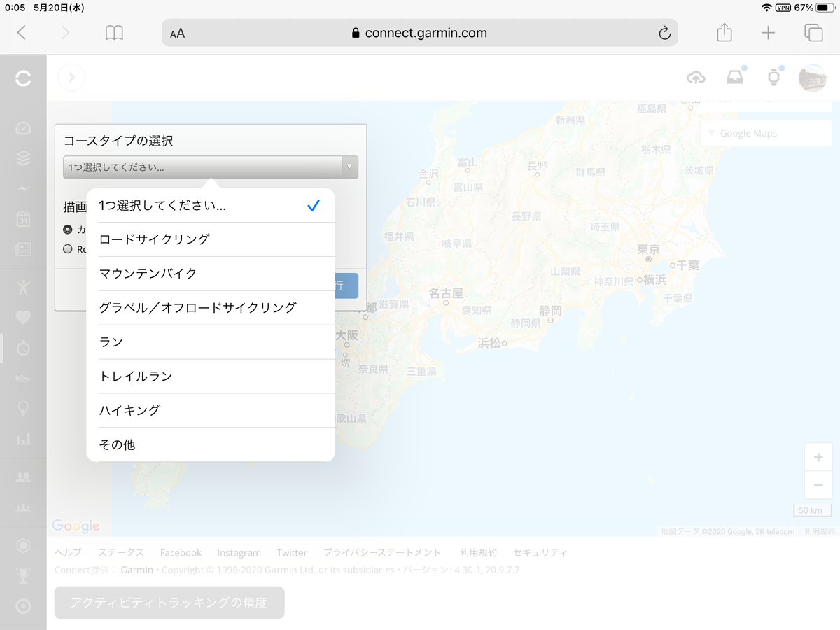Screen dimensions: 840x630
Task: Open the セキュリティ footer link
Action: click(540, 553)
